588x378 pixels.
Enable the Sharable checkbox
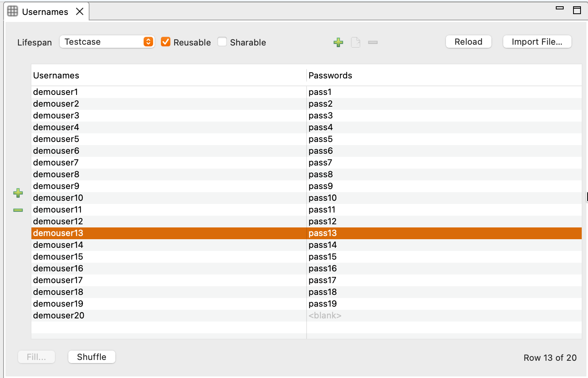(222, 42)
